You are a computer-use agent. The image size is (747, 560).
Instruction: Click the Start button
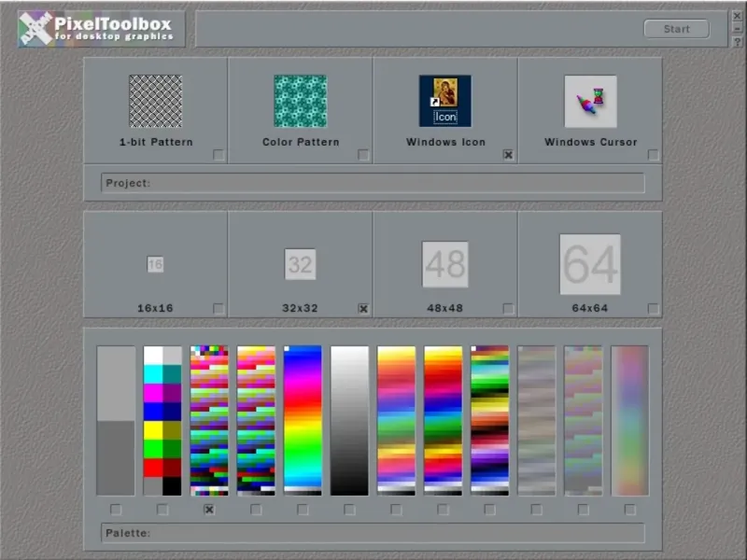pyautogui.click(x=676, y=29)
